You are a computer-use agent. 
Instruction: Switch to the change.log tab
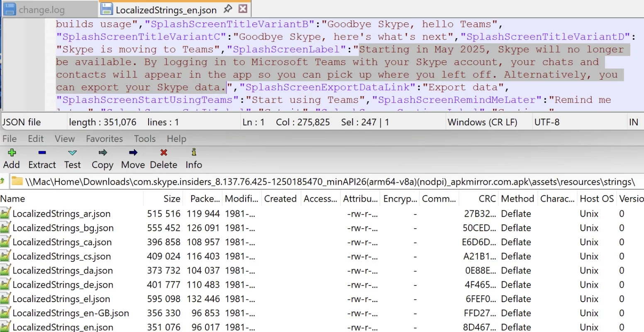pos(41,10)
